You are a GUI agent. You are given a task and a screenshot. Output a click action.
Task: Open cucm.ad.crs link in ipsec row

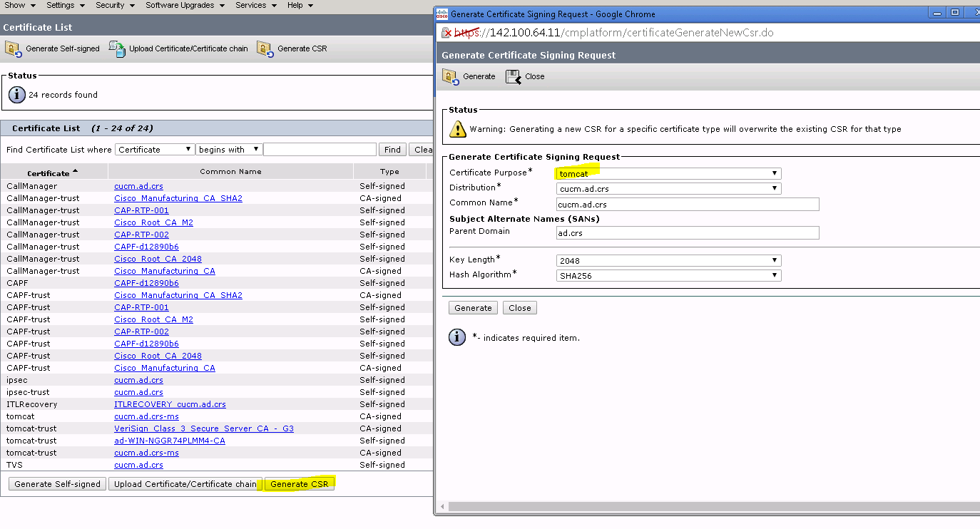[138, 380]
